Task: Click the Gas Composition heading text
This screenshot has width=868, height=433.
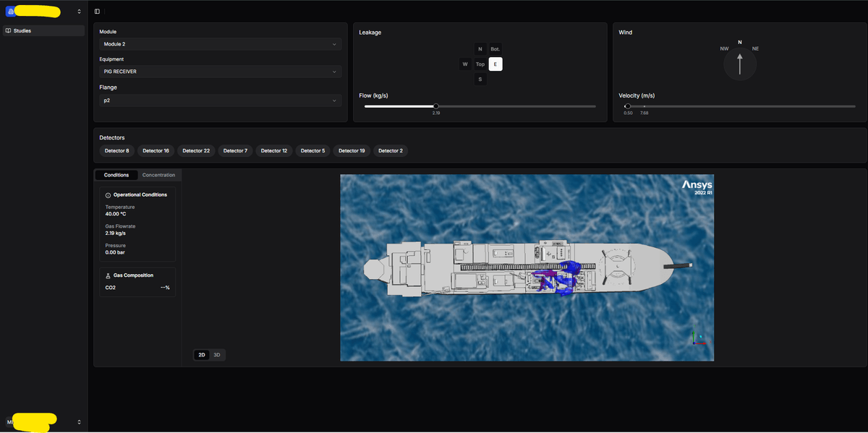Action: 133,275
